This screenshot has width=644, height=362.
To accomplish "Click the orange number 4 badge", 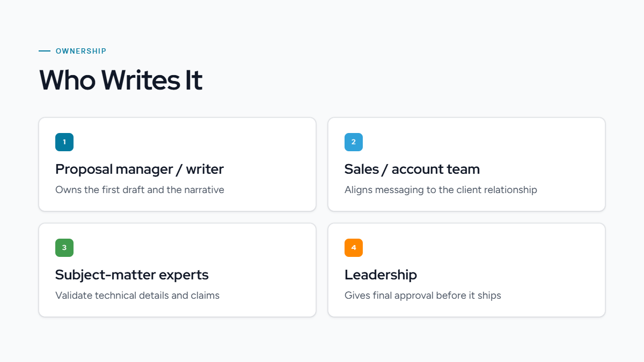I will (354, 248).
